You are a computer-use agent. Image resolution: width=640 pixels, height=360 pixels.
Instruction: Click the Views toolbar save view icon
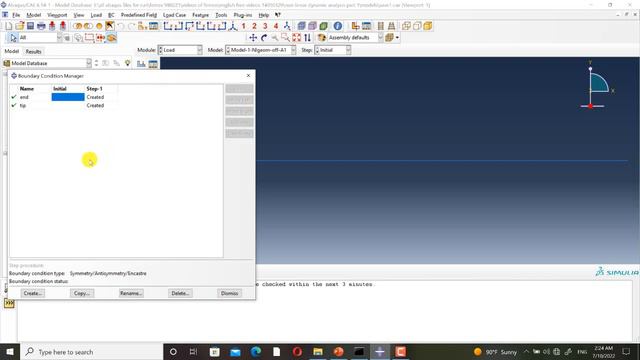pos(287,26)
